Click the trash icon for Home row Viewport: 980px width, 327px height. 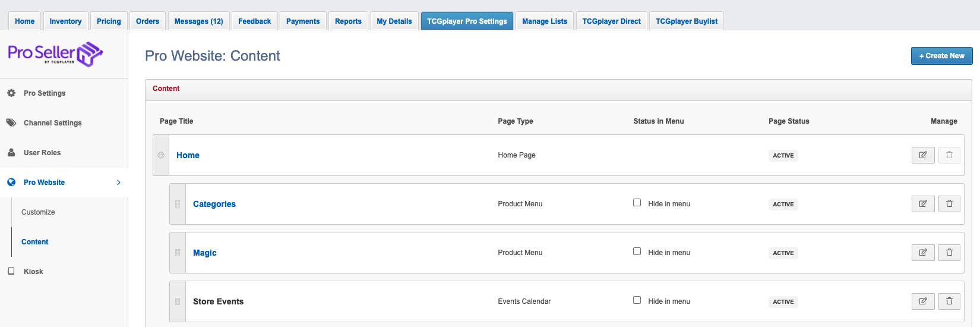pyautogui.click(x=949, y=155)
